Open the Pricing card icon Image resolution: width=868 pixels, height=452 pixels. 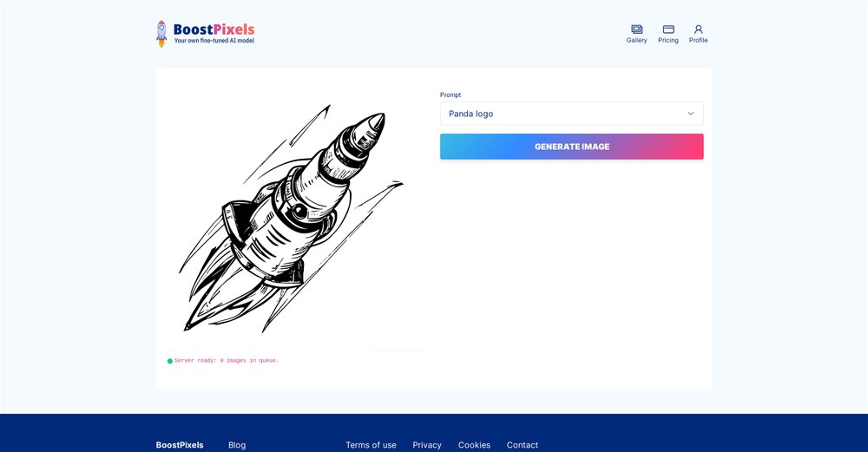pyautogui.click(x=668, y=29)
